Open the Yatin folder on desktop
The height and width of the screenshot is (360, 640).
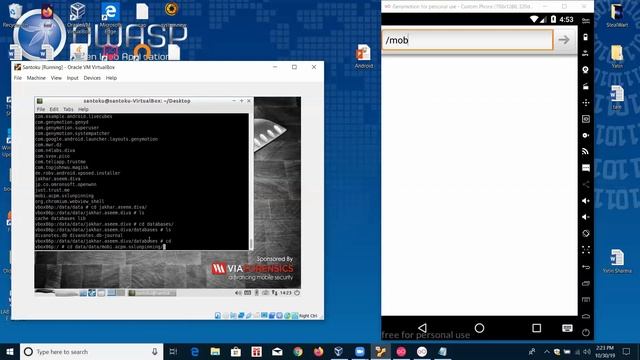click(617, 57)
